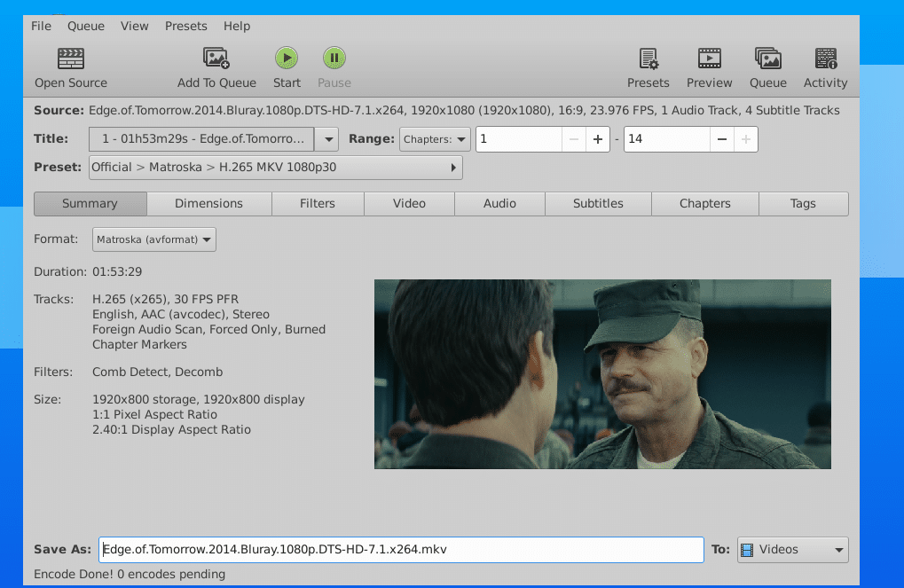The width and height of the screenshot is (904, 588).
Task: Switch to the Tags tab
Action: [x=803, y=203]
